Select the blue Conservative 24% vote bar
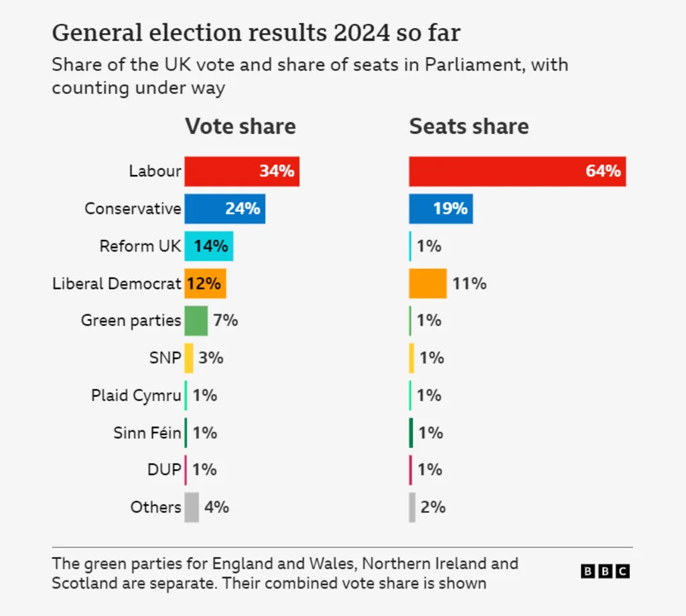 click(224, 208)
